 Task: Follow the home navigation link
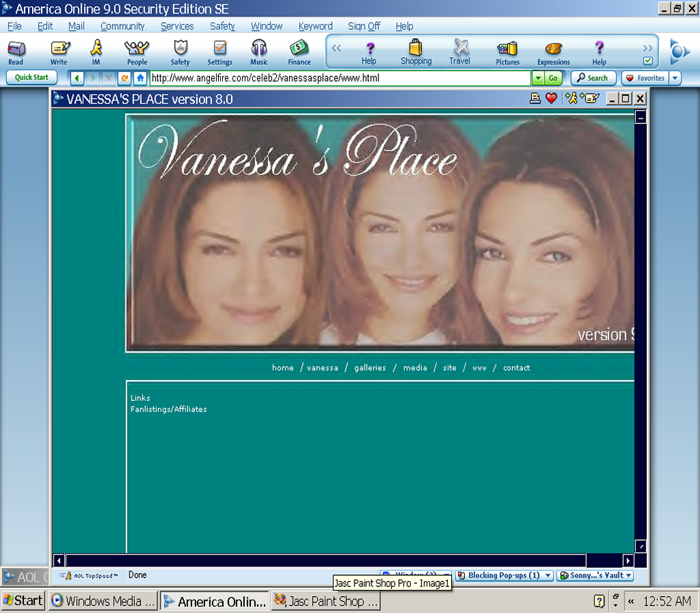(283, 368)
